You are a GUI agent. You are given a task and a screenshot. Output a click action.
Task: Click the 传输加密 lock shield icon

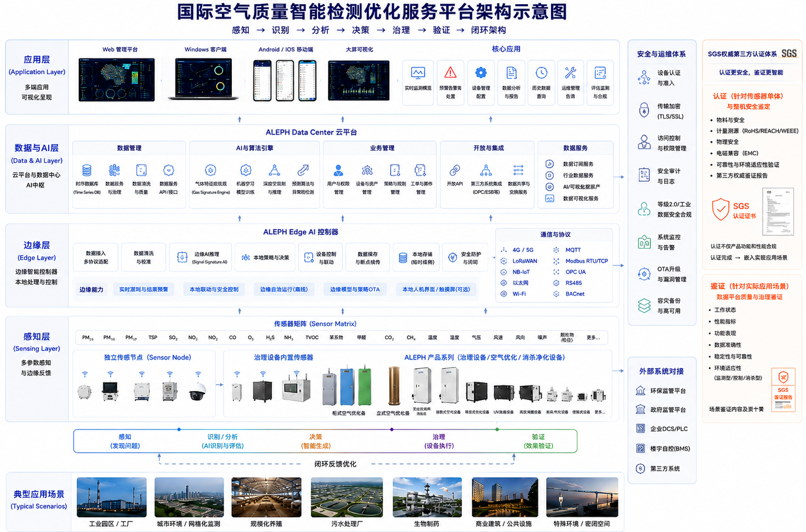644,110
